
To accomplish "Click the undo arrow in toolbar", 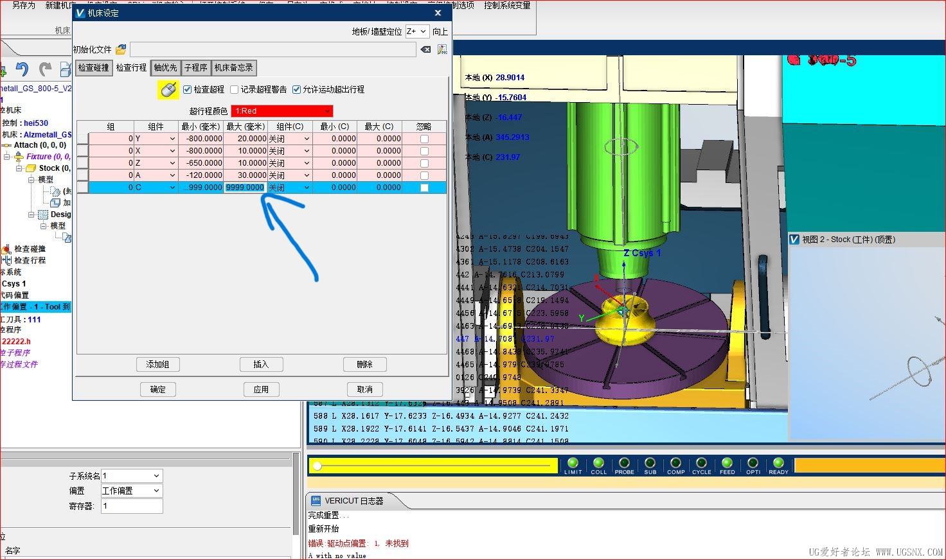I will [22, 69].
